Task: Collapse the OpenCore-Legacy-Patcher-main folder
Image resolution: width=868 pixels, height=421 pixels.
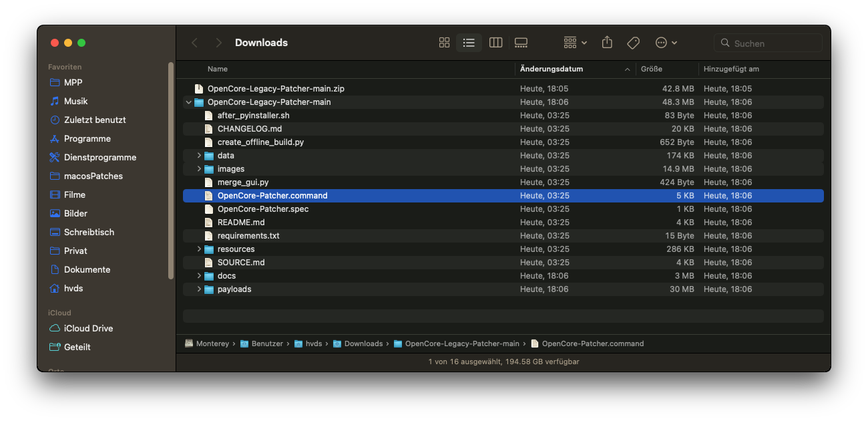Action: pos(189,102)
